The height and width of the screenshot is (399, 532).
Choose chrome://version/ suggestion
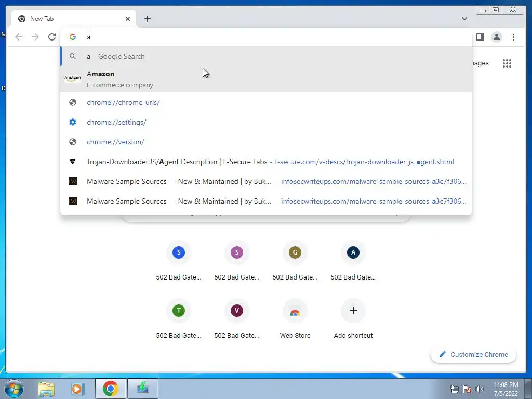266,142
